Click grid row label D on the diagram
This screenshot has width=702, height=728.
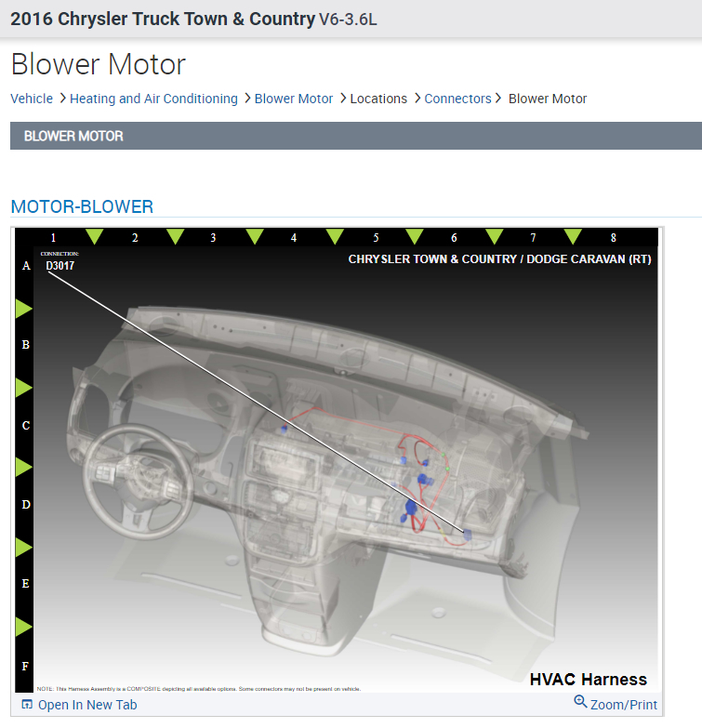pyautogui.click(x=26, y=505)
